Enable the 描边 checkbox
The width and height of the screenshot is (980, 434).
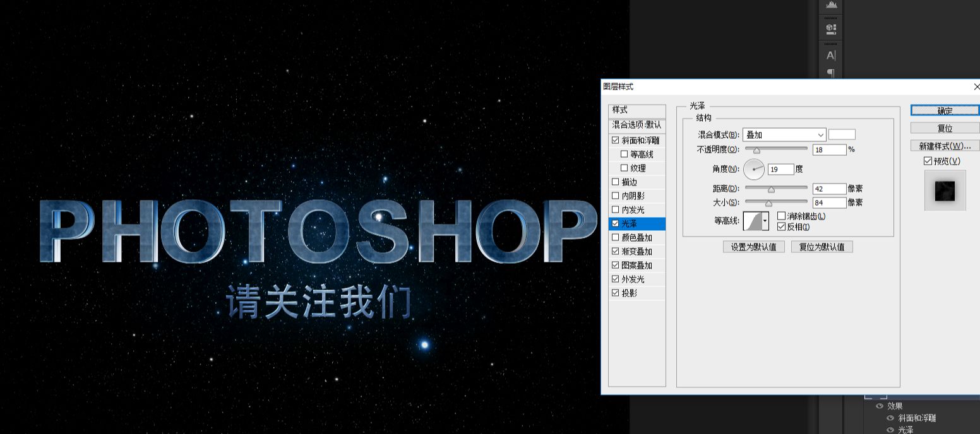point(616,182)
